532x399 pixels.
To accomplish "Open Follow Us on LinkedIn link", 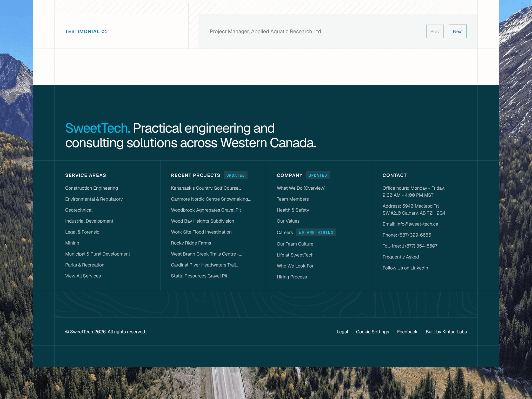I will click(x=405, y=268).
